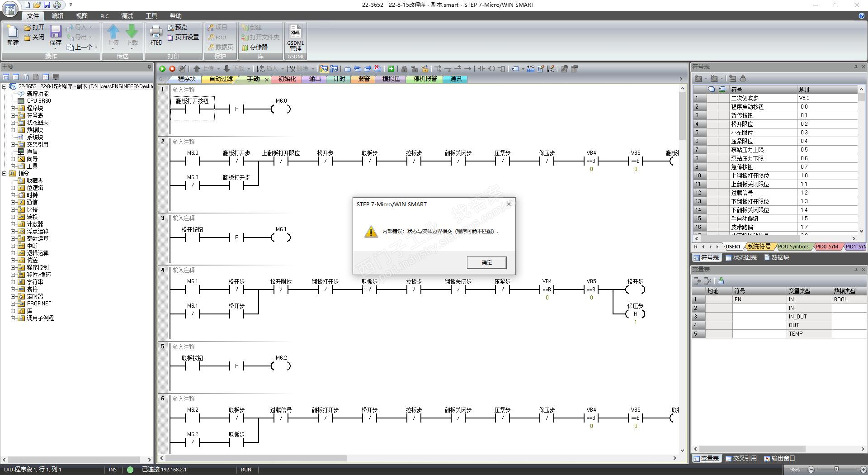Open GSDML 管理 manager
Screen dimensions: 868x475
[x=295, y=38]
